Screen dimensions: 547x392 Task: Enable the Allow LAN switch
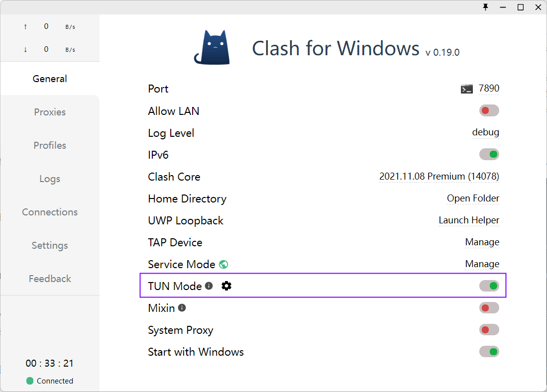[489, 110]
